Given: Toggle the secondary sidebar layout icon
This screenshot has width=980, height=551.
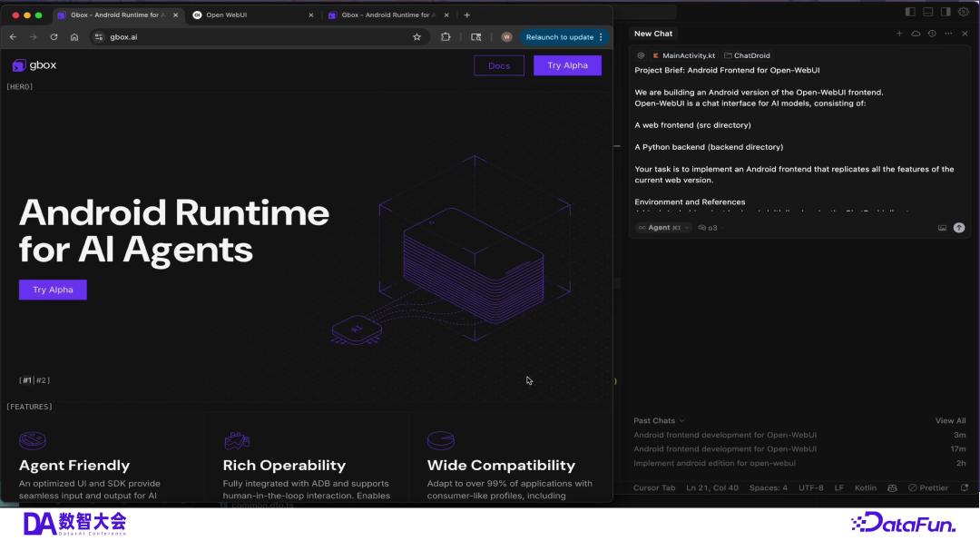Looking at the screenshot, I should click(x=946, y=12).
